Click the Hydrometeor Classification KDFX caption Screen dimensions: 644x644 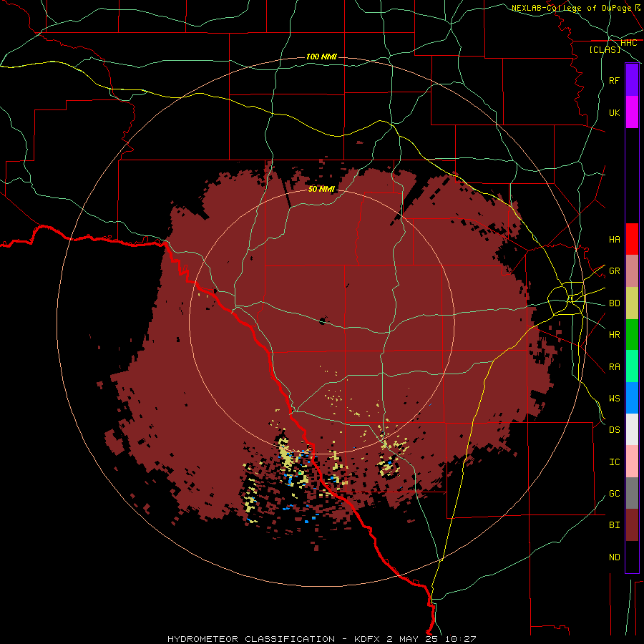coord(321,639)
